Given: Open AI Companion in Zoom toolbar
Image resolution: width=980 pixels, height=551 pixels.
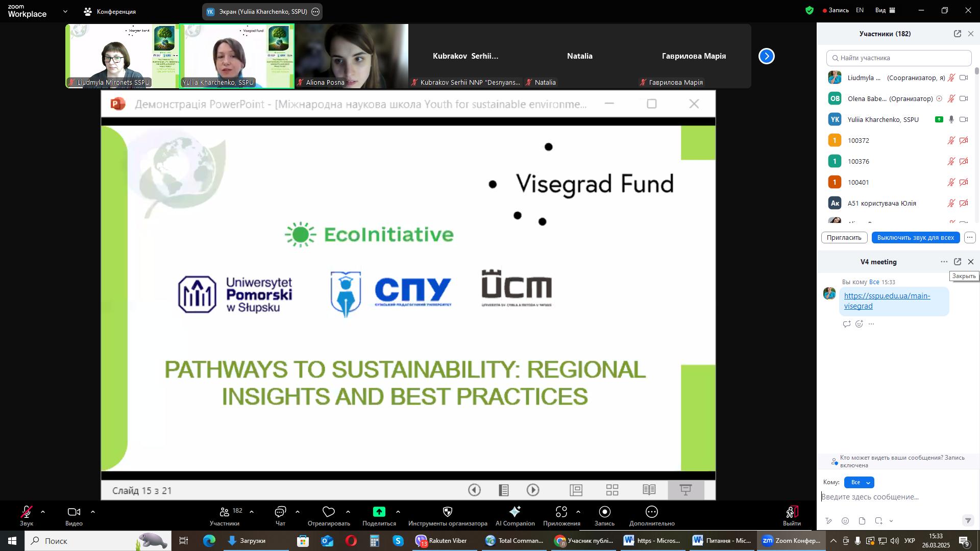Looking at the screenshot, I should click(514, 512).
